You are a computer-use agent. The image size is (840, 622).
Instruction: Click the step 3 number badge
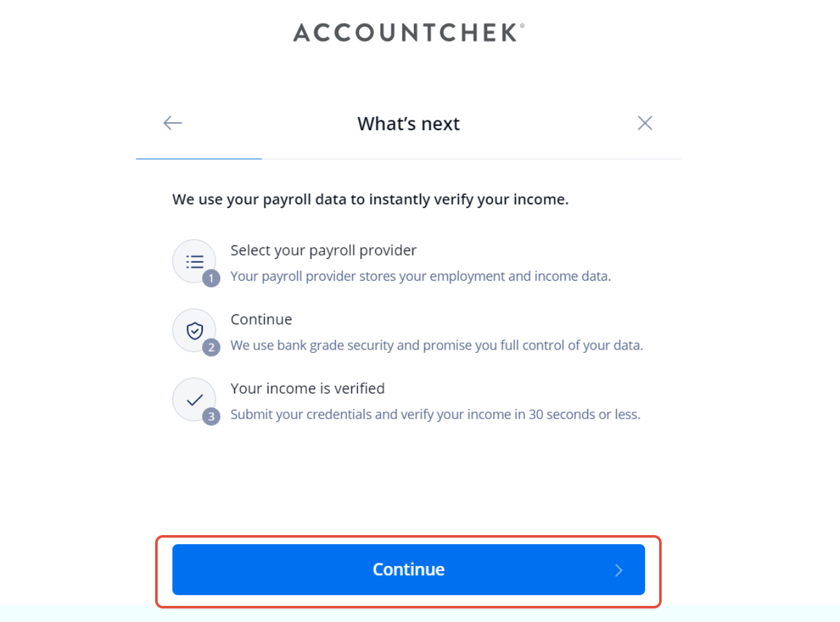pyautogui.click(x=211, y=417)
